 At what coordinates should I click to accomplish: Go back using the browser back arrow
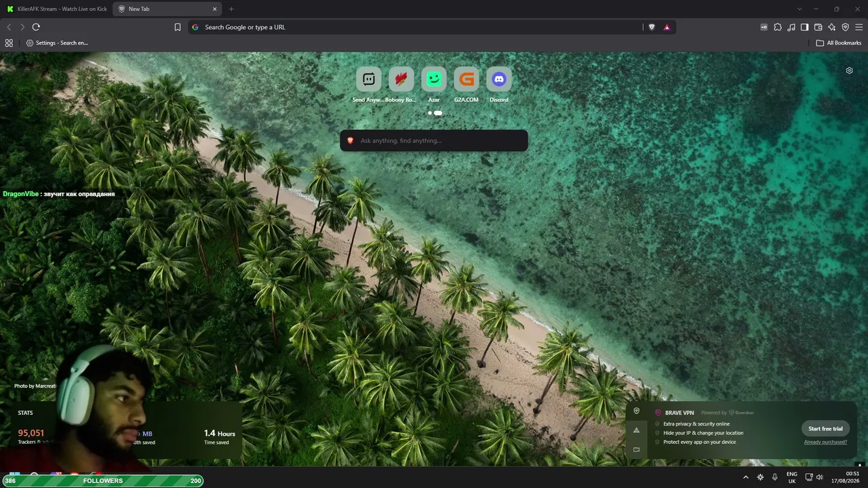(x=9, y=27)
